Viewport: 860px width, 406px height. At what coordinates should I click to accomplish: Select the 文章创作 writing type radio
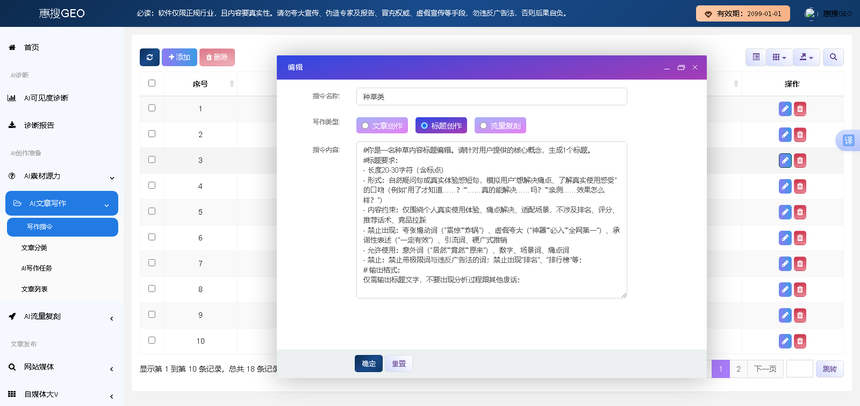[x=382, y=125]
